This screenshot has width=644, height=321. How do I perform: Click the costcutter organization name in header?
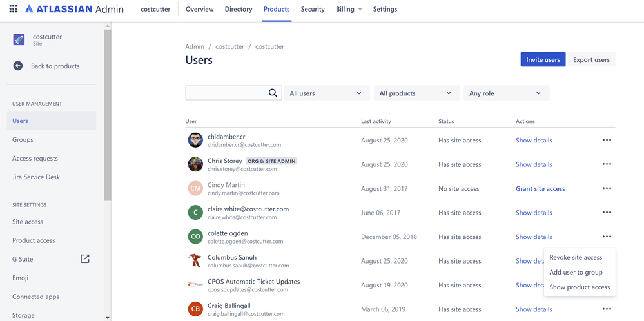(x=156, y=9)
